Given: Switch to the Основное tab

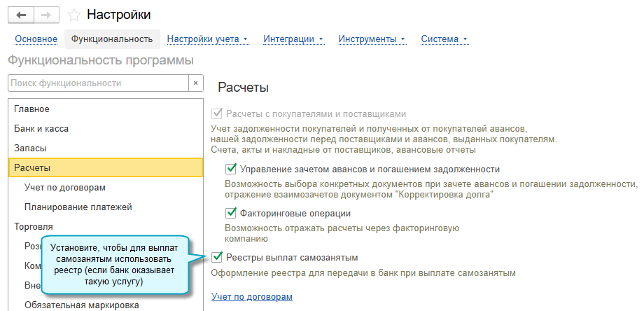Looking at the screenshot, I should (x=36, y=39).
